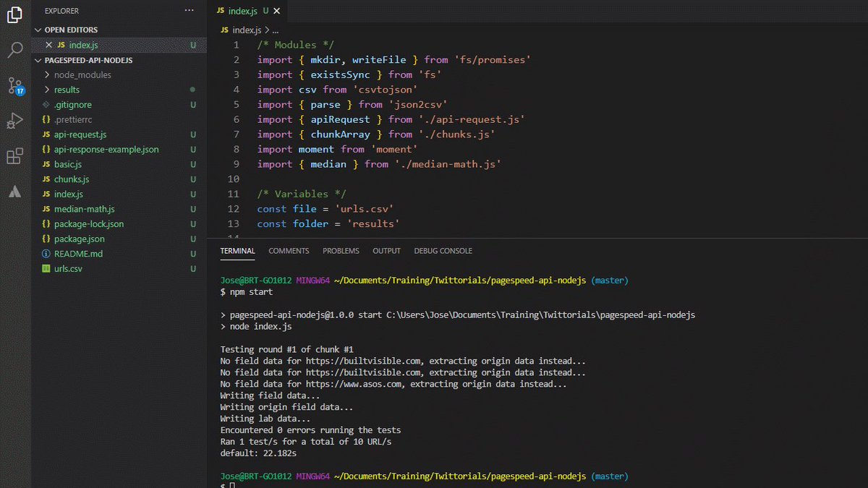Click the JS icon beside api-request.js
The width and height of the screenshot is (868, 488).
point(46,134)
